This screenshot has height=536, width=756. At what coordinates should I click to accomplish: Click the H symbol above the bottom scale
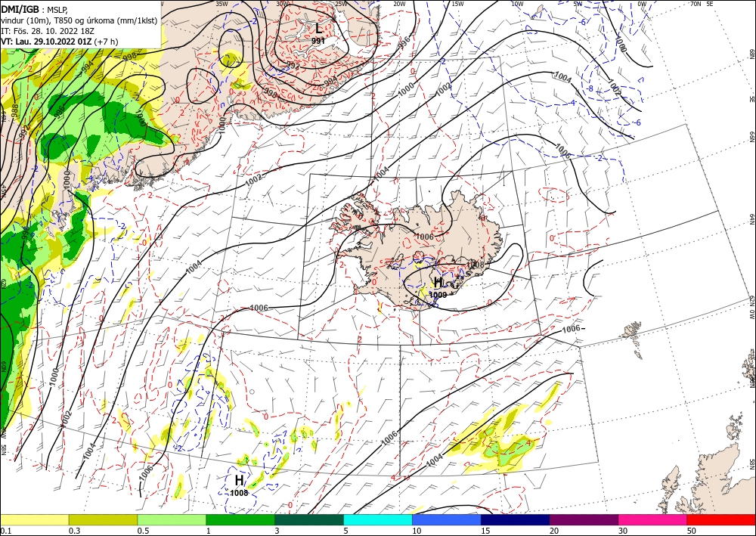click(239, 480)
